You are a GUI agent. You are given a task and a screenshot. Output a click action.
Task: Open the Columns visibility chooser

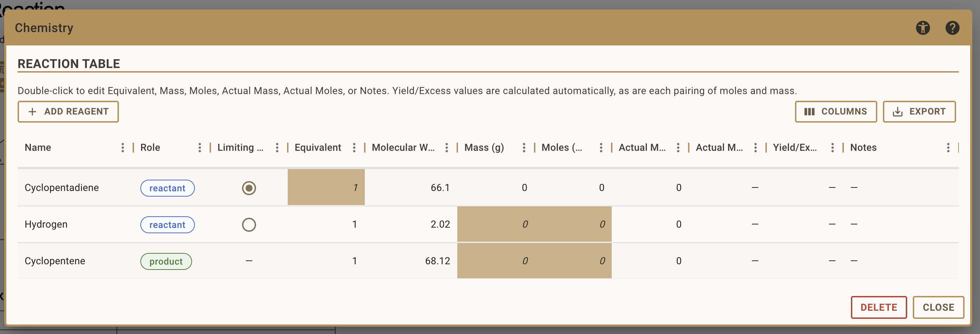(x=835, y=112)
